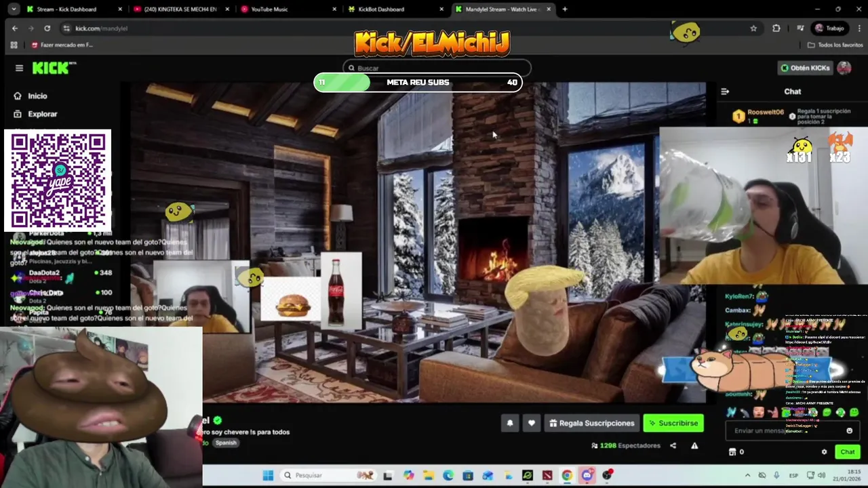Switch to Chrome on taskbar
Image resolution: width=868 pixels, height=488 pixels.
tap(567, 475)
